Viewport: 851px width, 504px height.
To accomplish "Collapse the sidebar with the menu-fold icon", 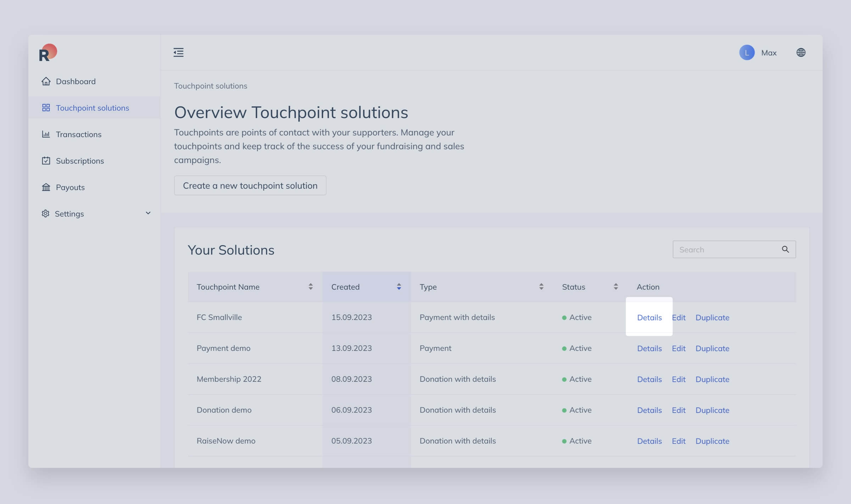I will (x=178, y=52).
